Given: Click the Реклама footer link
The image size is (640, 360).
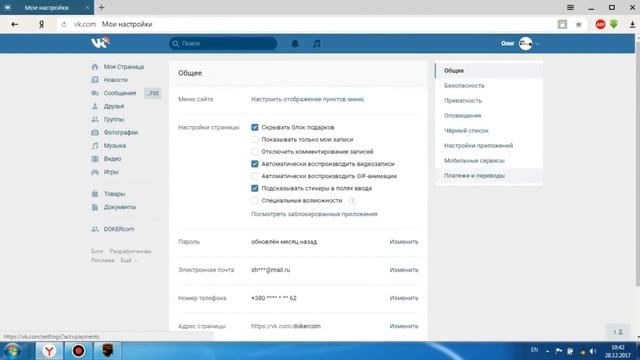Looking at the screenshot, I should click(x=103, y=260).
